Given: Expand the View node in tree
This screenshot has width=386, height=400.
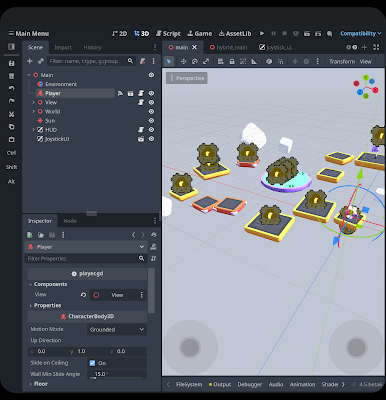Looking at the screenshot, I should (x=33, y=102).
